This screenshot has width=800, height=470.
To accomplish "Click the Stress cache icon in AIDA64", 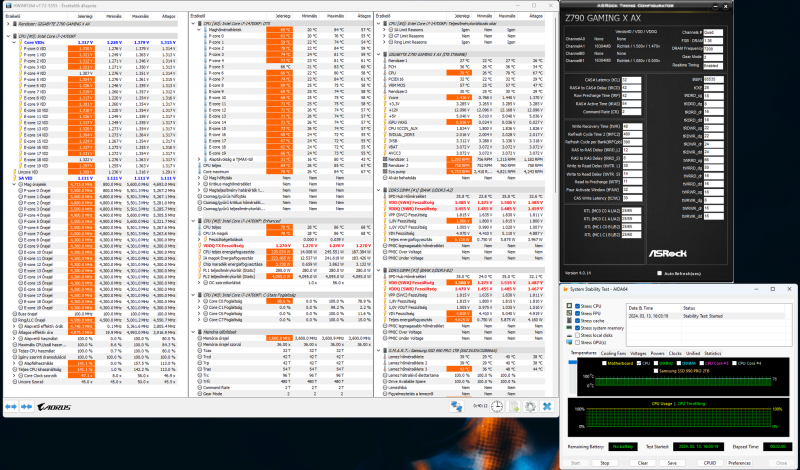I will [x=569, y=320].
